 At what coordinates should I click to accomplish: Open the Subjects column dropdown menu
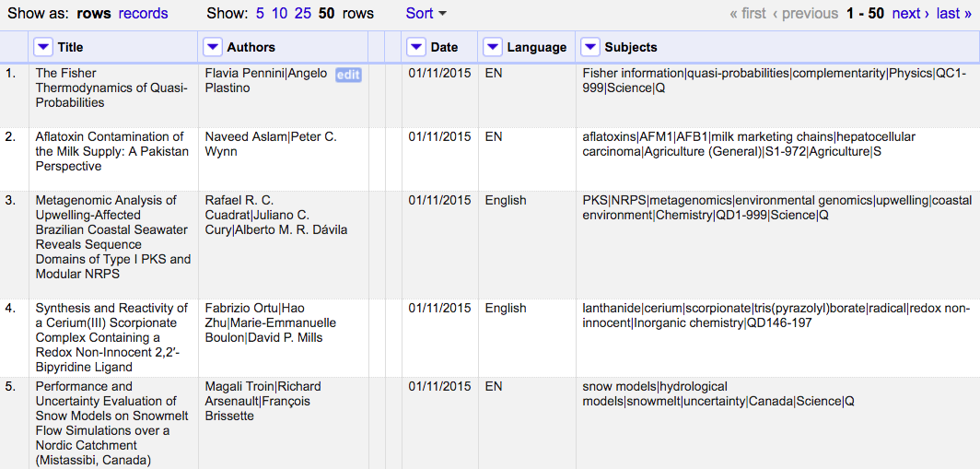coord(590,47)
